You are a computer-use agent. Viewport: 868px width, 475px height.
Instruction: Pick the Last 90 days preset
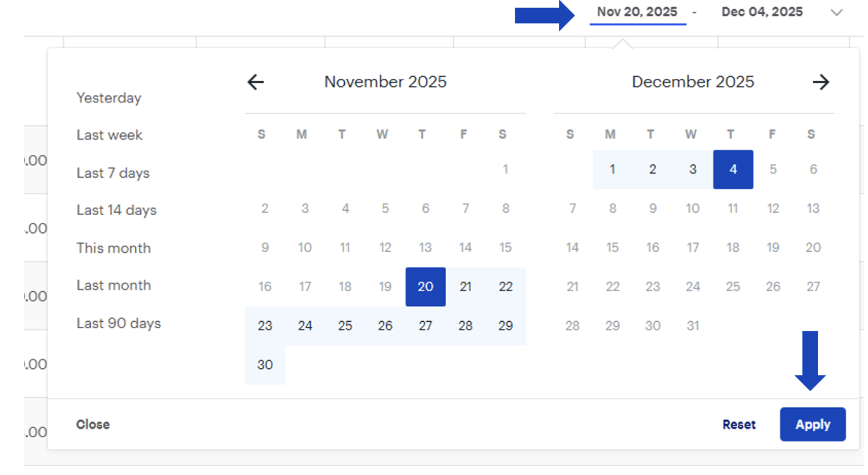tap(119, 323)
